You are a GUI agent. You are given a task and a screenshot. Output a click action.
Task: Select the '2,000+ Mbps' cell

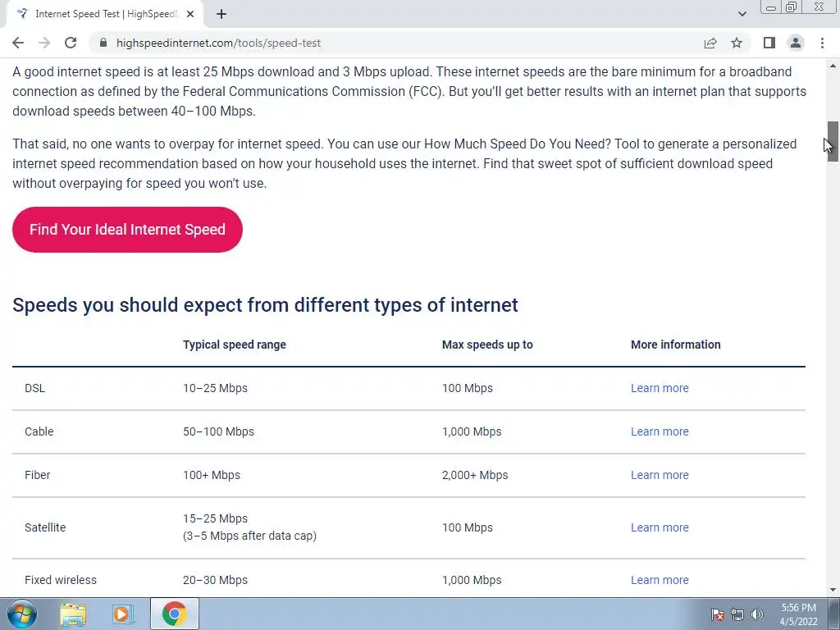(x=475, y=475)
